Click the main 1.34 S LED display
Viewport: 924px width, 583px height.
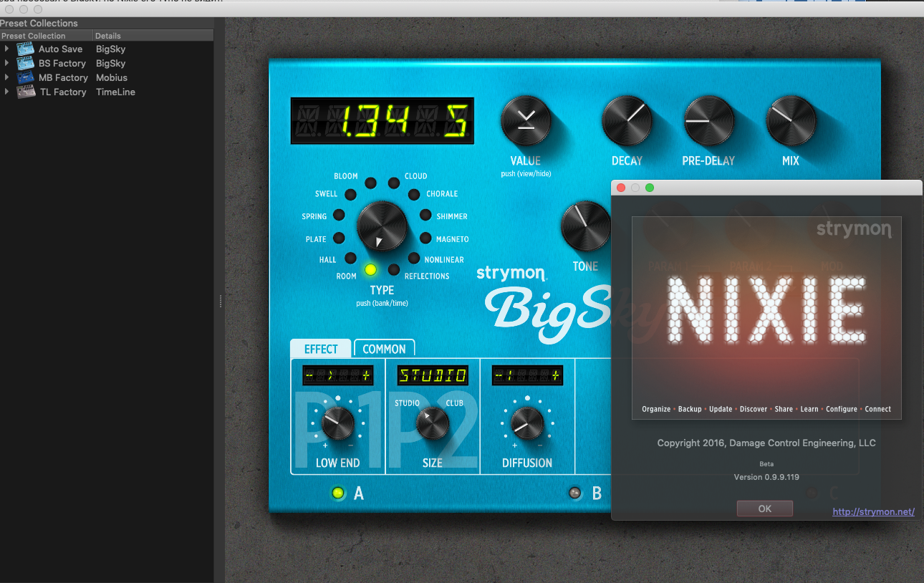(382, 120)
